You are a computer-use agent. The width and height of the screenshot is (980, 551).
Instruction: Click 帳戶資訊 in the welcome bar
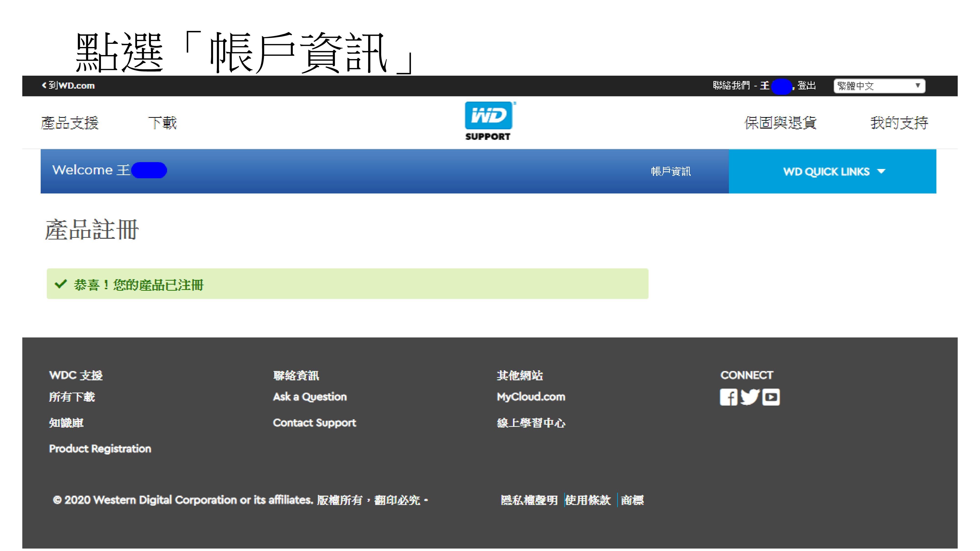pos(671,171)
